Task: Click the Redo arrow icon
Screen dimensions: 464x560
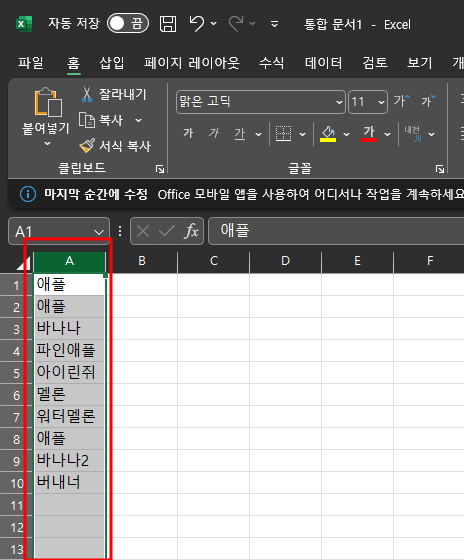Action: tap(236, 24)
